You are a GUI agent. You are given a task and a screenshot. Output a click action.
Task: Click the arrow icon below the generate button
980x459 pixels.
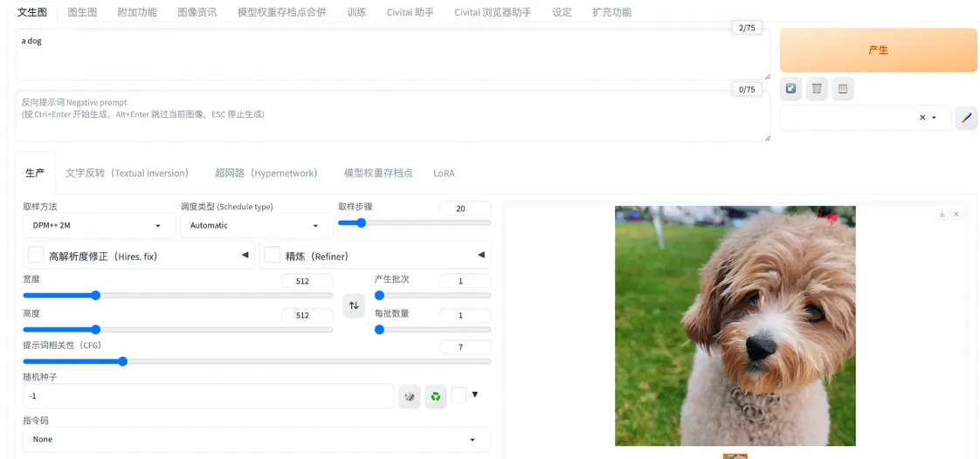point(791,89)
